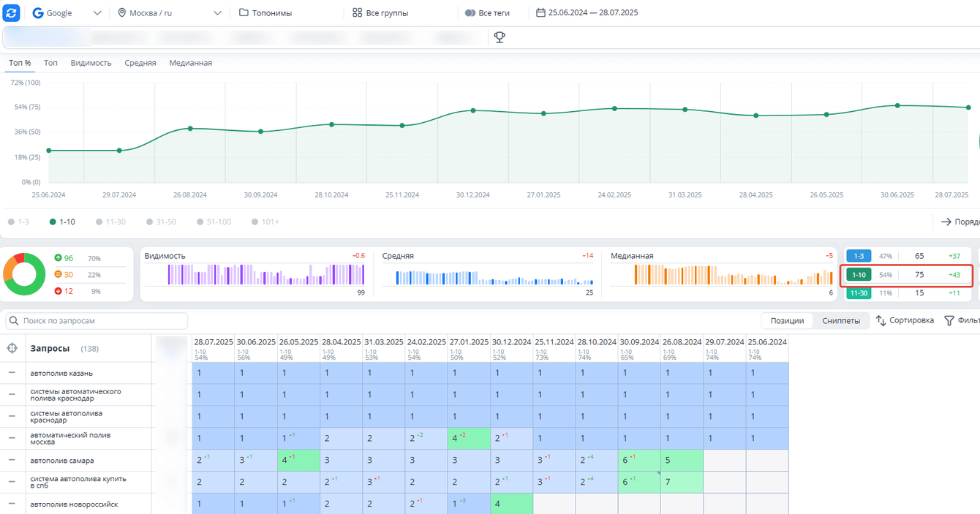This screenshot has width=980, height=514.
Task: Enable the 1-3 chart series
Action: pos(19,222)
